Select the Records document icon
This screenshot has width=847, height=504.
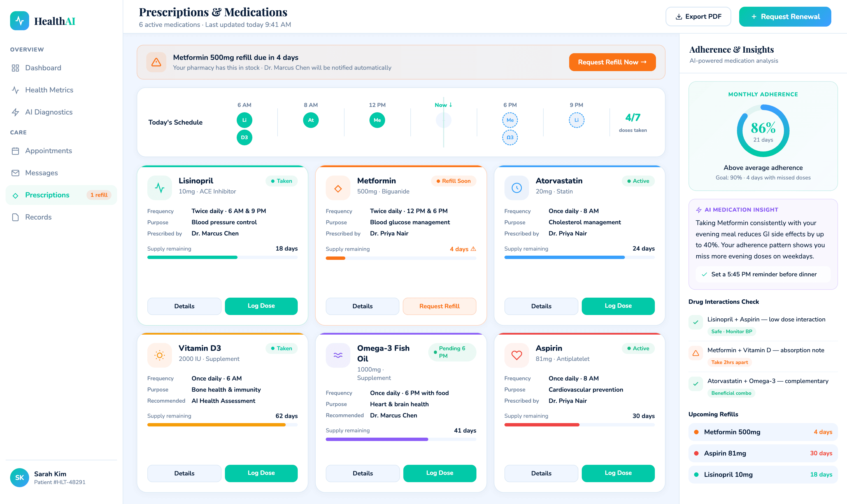pos(16,217)
